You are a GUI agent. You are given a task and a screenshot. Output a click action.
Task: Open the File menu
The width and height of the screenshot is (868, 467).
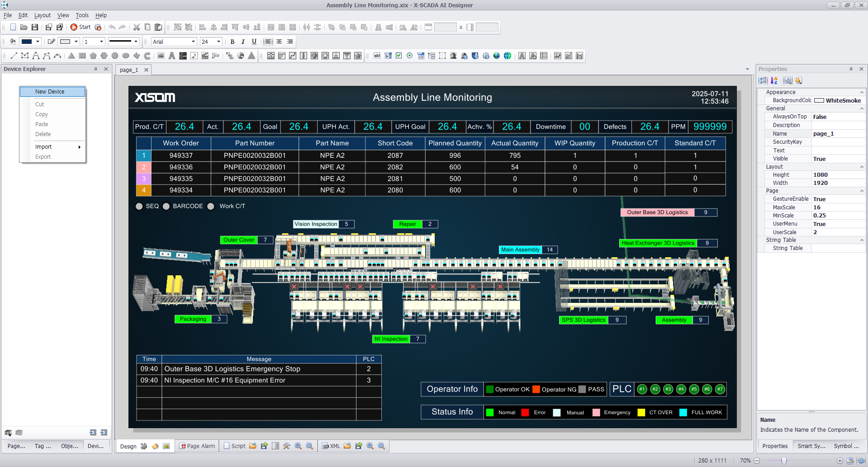pos(8,15)
